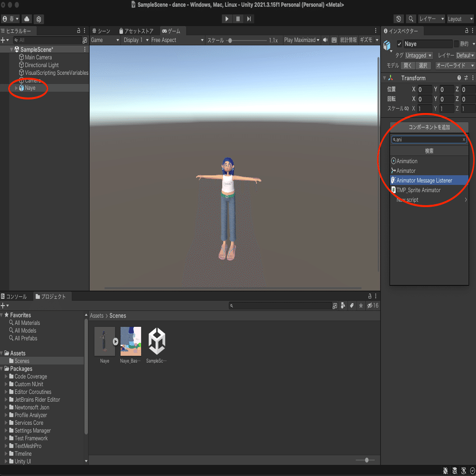The width and height of the screenshot is (476, 476).
Task: Toggle the ギズモ gizmos button
Action: (x=366, y=40)
